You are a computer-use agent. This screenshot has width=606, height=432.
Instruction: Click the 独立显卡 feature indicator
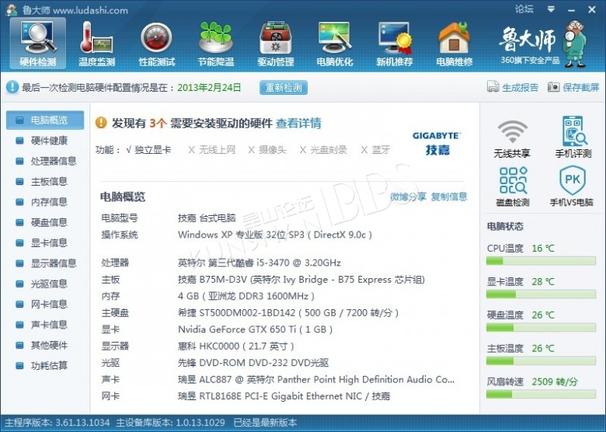149,150
